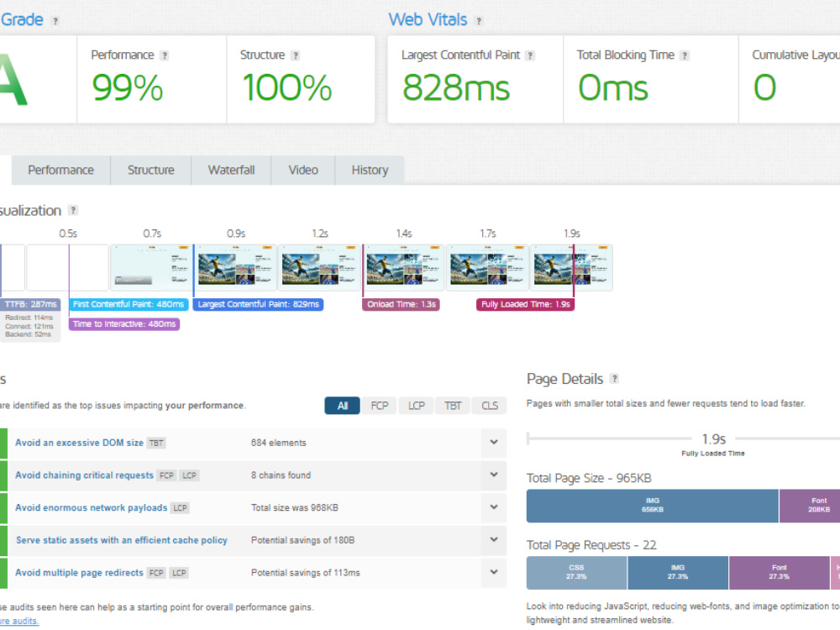The height and width of the screenshot is (630, 840).
Task: Open Serve static assets cache policy audit
Action: pos(122,540)
